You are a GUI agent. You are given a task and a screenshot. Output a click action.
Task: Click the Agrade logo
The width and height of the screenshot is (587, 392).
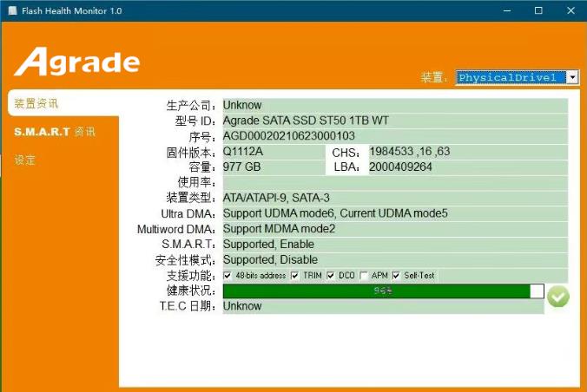pos(76,62)
